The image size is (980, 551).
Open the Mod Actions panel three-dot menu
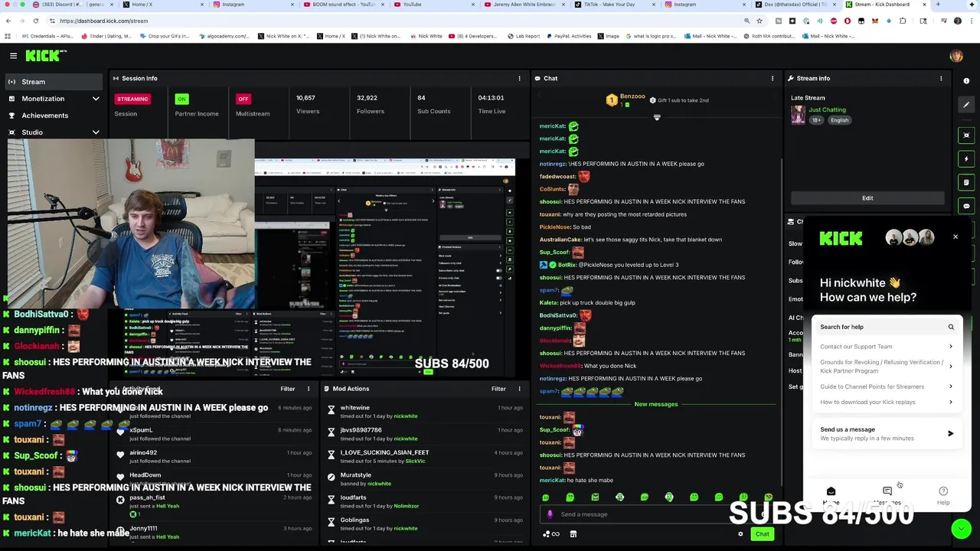coord(519,389)
